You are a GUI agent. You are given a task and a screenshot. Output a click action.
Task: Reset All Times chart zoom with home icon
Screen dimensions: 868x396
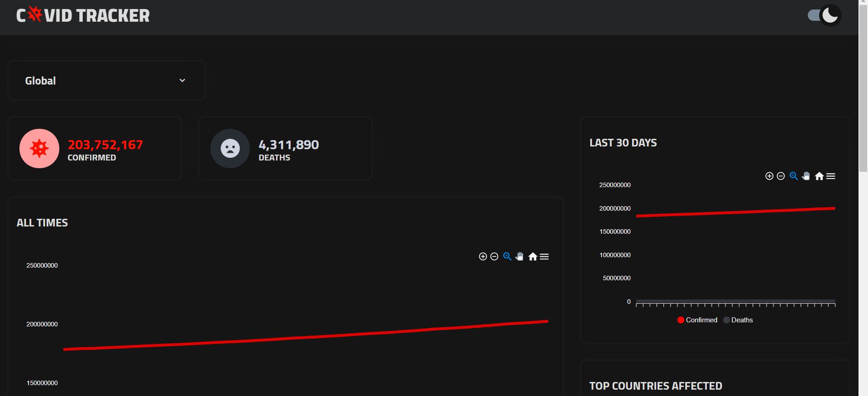[533, 257]
